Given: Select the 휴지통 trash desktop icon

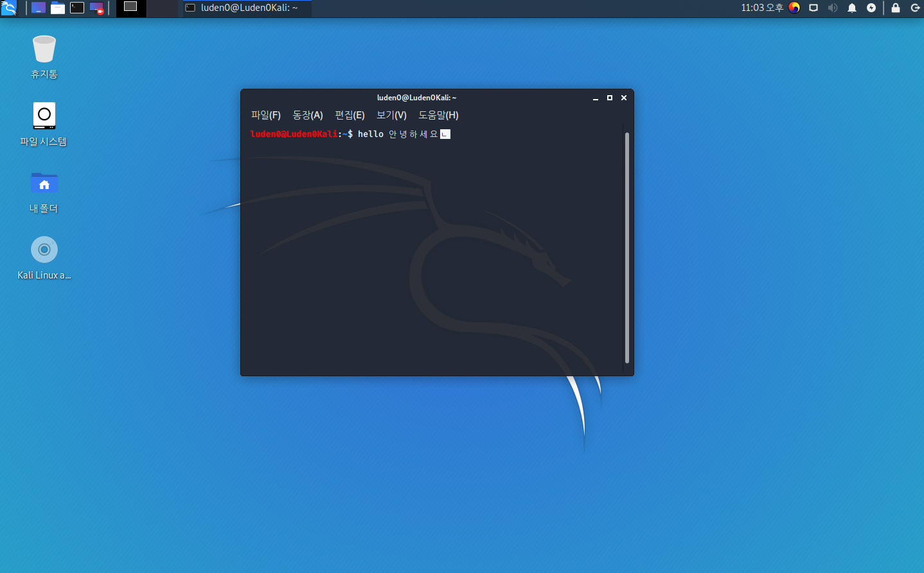Looking at the screenshot, I should 44,57.
